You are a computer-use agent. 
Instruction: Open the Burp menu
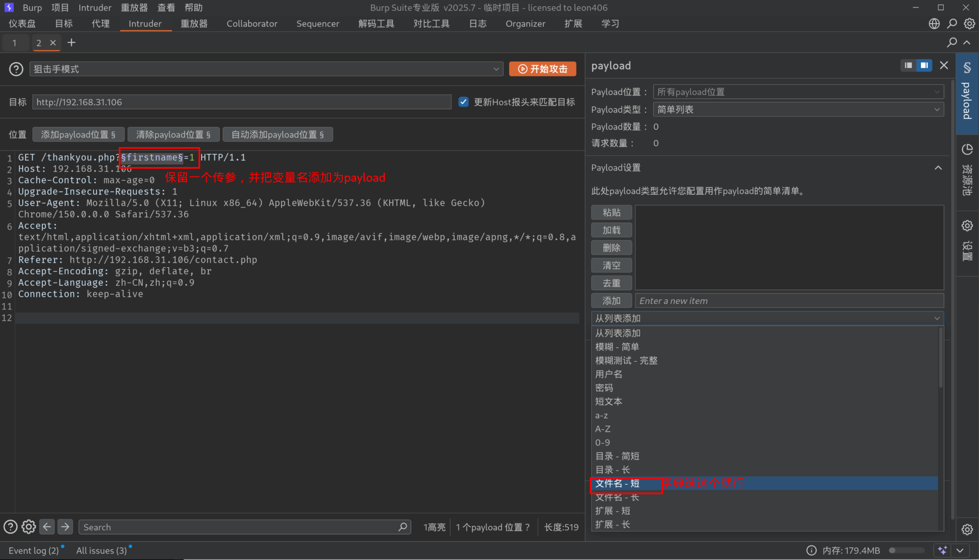point(32,7)
